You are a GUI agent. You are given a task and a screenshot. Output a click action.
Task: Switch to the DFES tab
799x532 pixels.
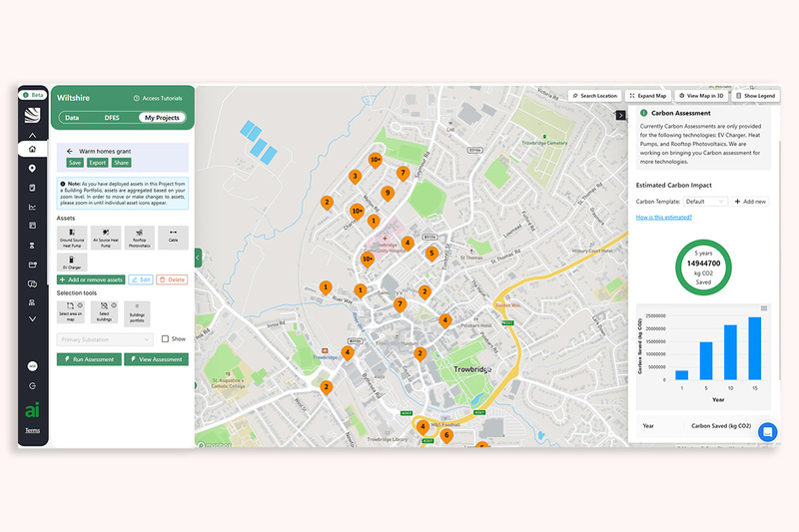click(112, 118)
